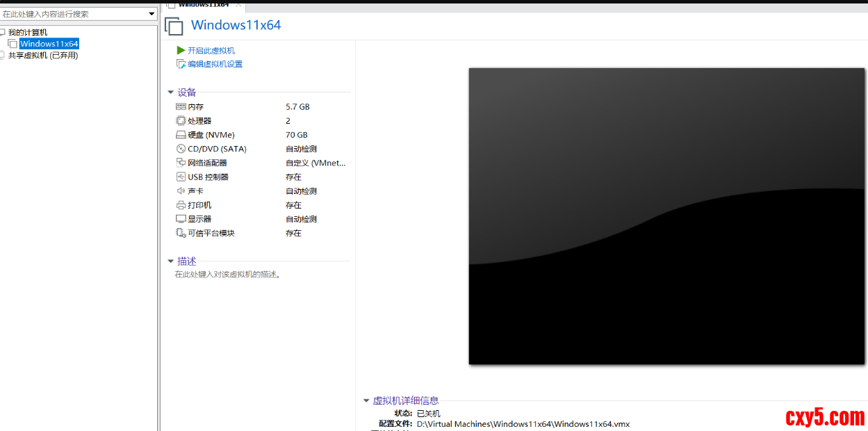Image resolution: width=868 pixels, height=431 pixels.
Task: Click the library search input field
Action: point(74,14)
